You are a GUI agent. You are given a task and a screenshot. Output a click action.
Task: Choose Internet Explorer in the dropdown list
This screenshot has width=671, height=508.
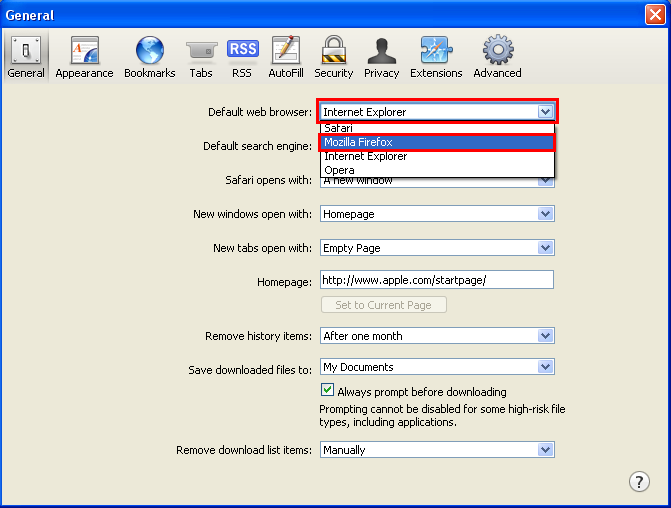click(437, 156)
